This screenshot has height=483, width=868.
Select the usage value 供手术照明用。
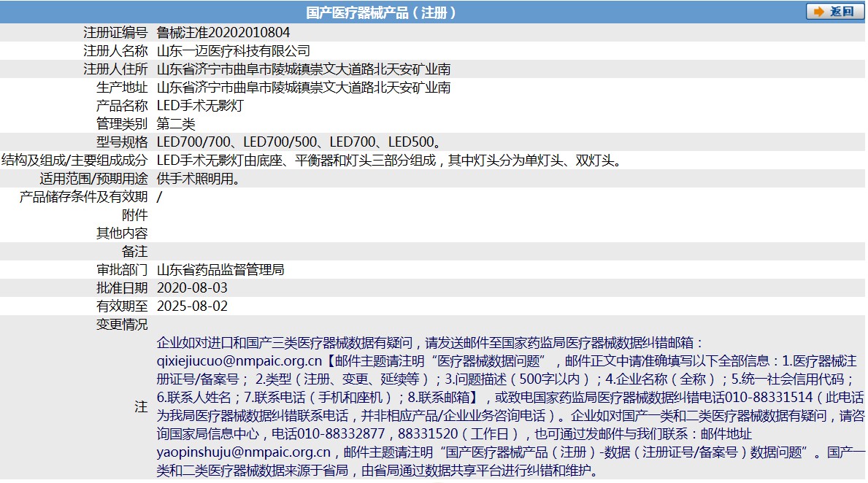coord(199,179)
